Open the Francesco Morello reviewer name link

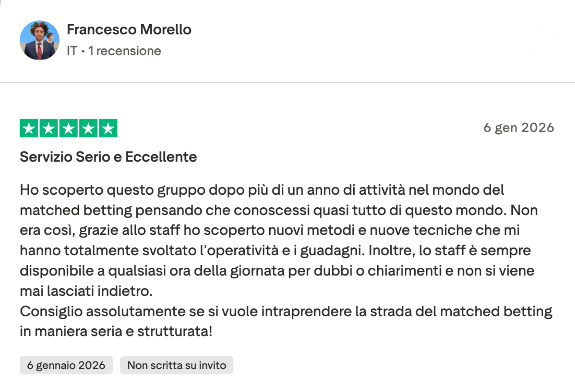pos(129,30)
